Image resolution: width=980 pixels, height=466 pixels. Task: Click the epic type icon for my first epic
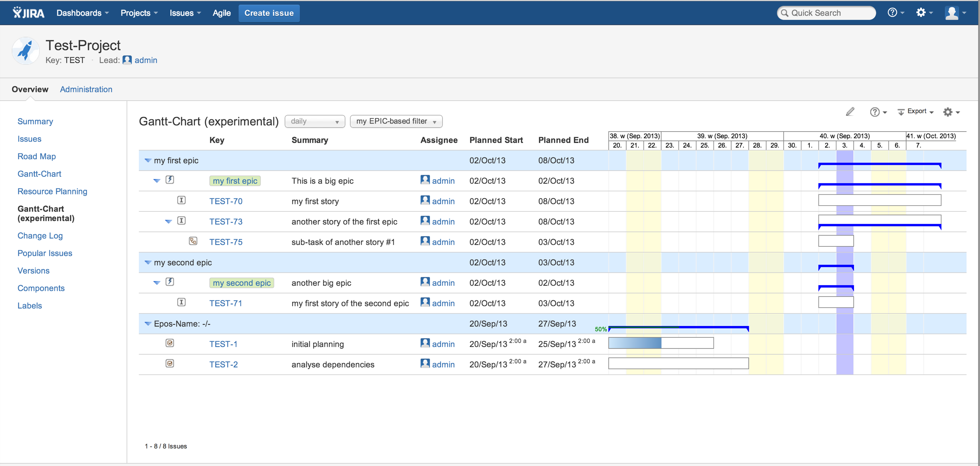click(x=170, y=180)
